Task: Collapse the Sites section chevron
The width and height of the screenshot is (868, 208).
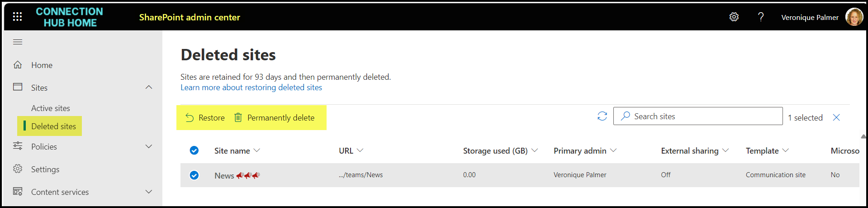Action: (x=149, y=87)
